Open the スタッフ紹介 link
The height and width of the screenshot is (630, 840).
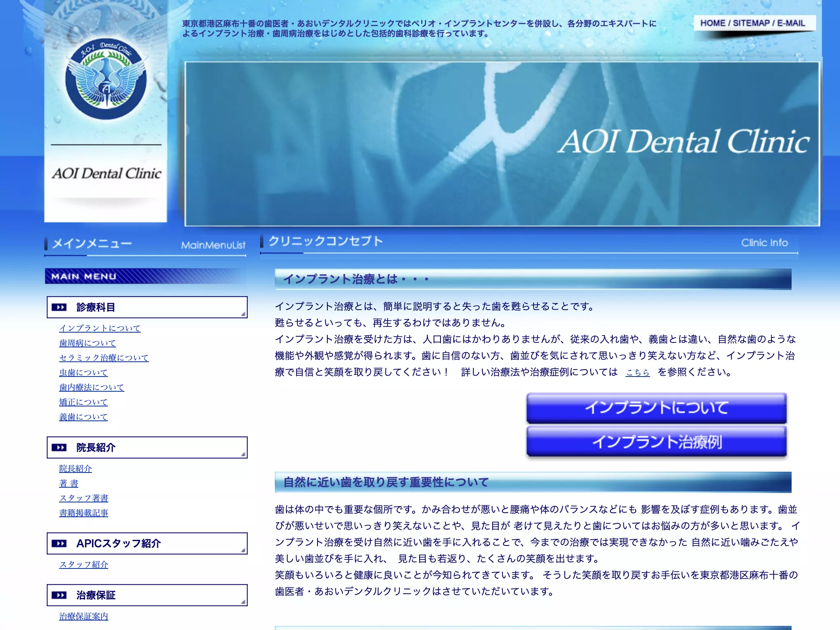click(84, 564)
